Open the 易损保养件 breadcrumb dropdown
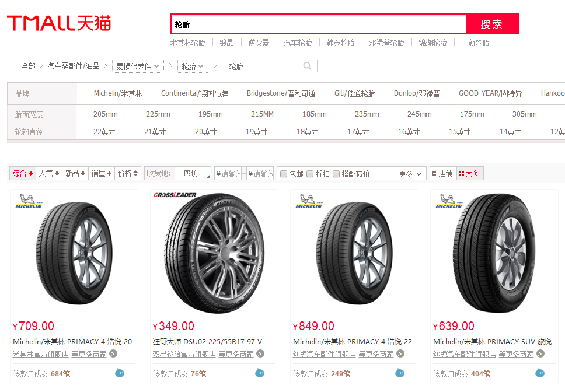Image resolution: width=565 pixels, height=392 pixels. (138, 66)
